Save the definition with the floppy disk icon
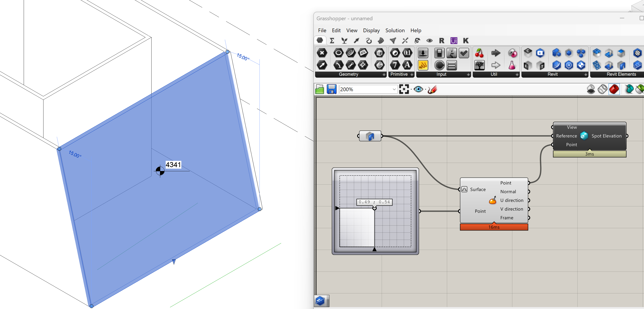This screenshot has height=309, width=644. click(332, 89)
